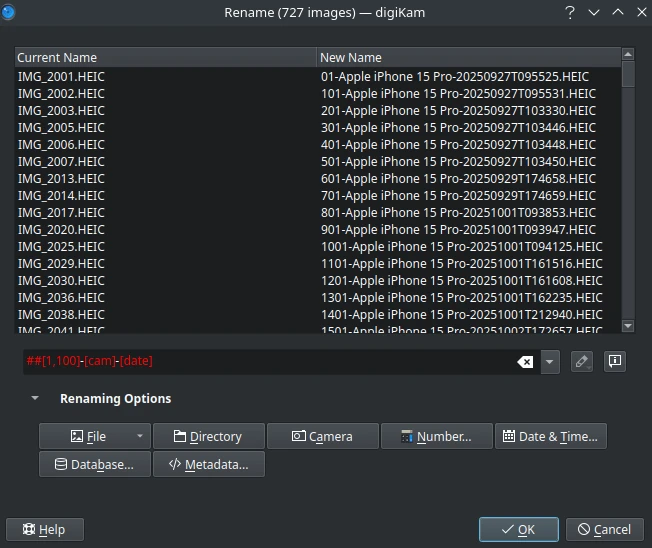The image size is (652, 548).
Task: Open the Metadata renaming option
Action: click(x=209, y=464)
